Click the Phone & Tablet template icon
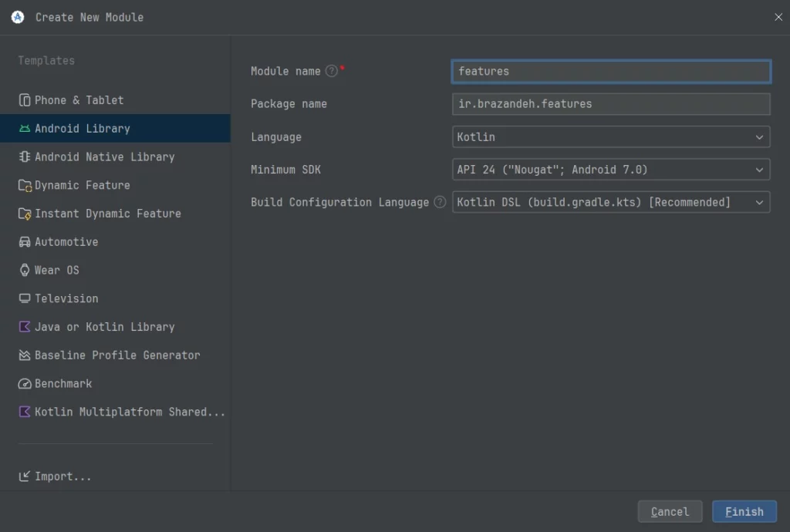 click(x=25, y=100)
